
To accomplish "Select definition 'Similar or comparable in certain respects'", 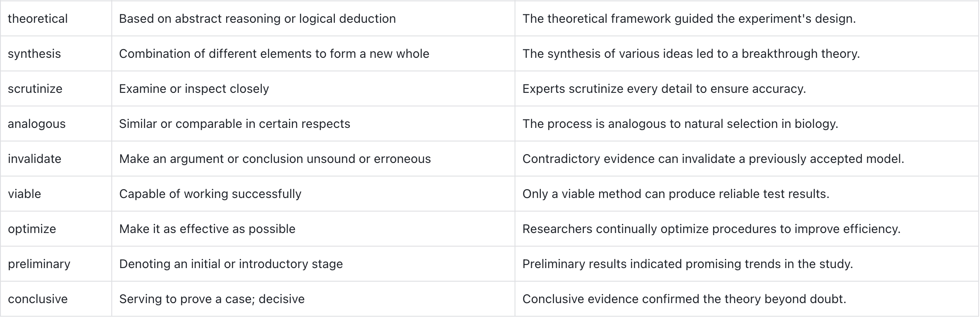I will (234, 124).
